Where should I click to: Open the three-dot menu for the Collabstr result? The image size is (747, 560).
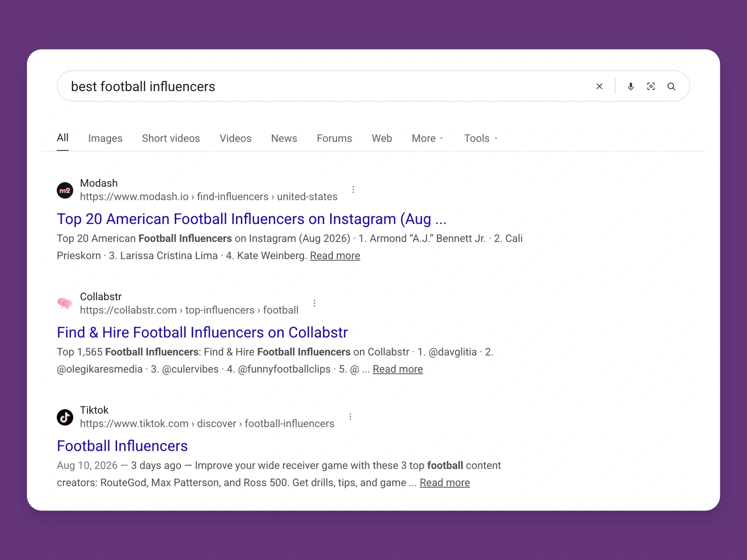(x=315, y=303)
